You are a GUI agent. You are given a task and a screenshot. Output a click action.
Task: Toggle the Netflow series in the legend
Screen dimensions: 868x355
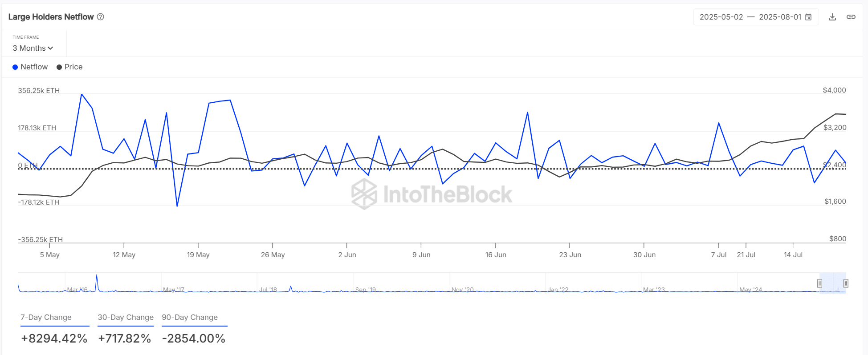point(30,67)
